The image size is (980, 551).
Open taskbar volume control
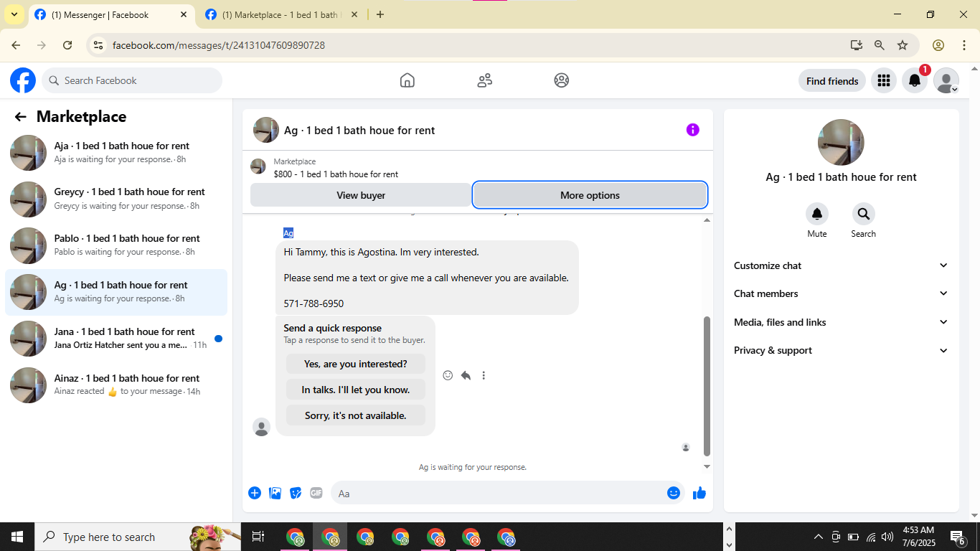(887, 537)
